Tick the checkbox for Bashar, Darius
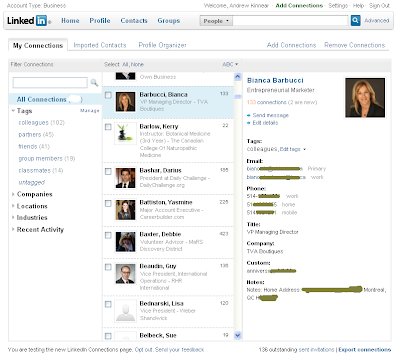This screenshot has width=400, height=360. coord(108,171)
